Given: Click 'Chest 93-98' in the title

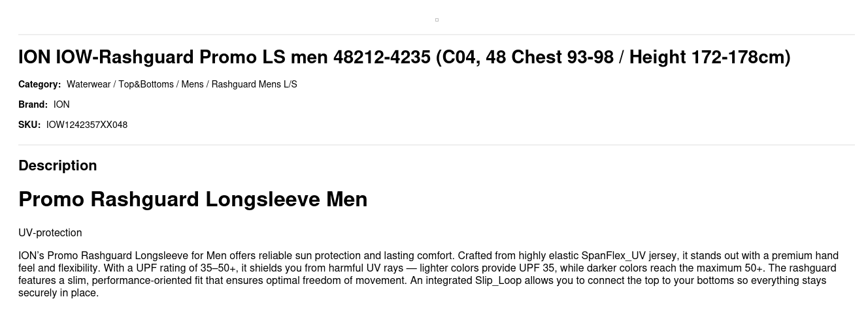Looking at the screenshot, I should coord(562,57).
